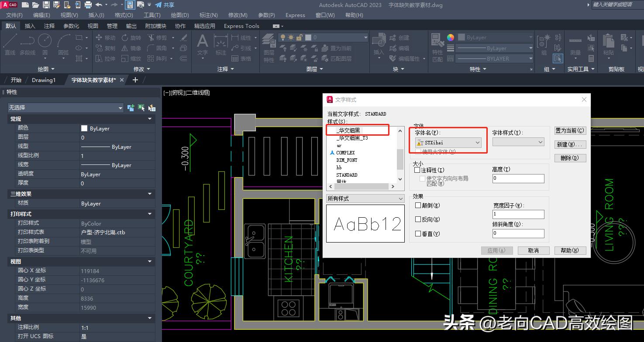644x342 pixels.
Task: Check the 垂直(V) vertical text option
Action: coord(418,233)
